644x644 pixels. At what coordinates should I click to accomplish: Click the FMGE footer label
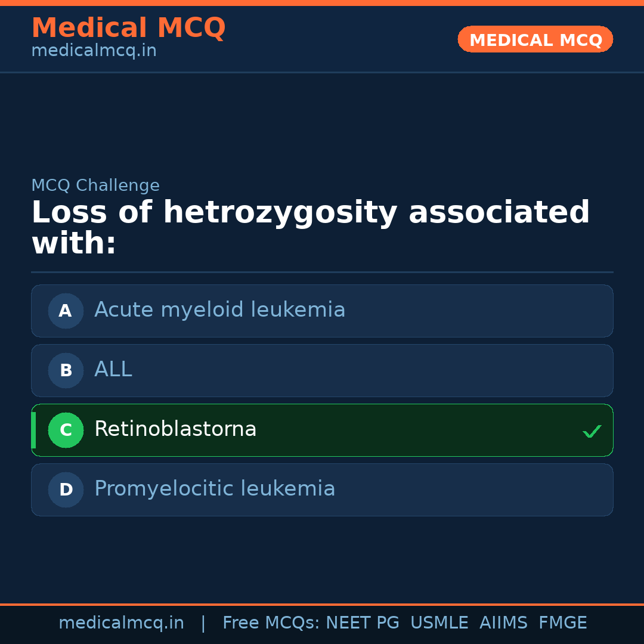tap(562, 623)
